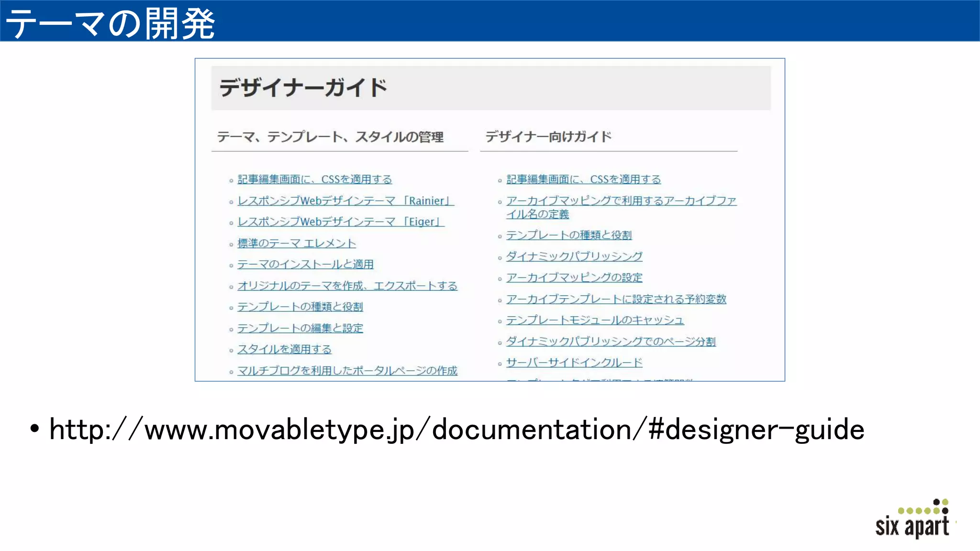Open スタイルを適用する link
980x551 pixels.
(284, 349)
